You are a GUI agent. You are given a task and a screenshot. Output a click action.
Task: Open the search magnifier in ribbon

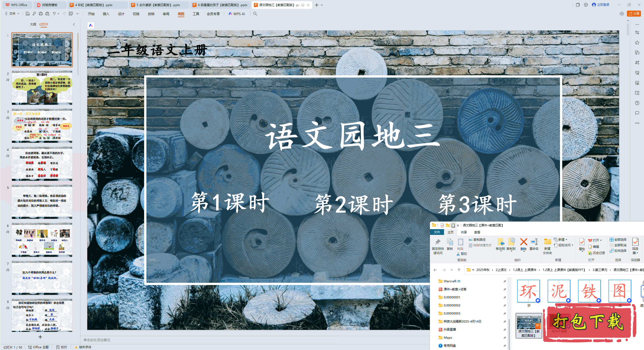(255, 14)
